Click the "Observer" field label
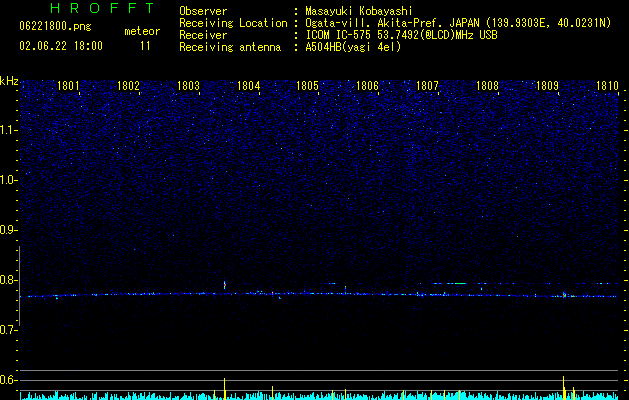Screen dimensions: 629x400 tap(203, 11)
